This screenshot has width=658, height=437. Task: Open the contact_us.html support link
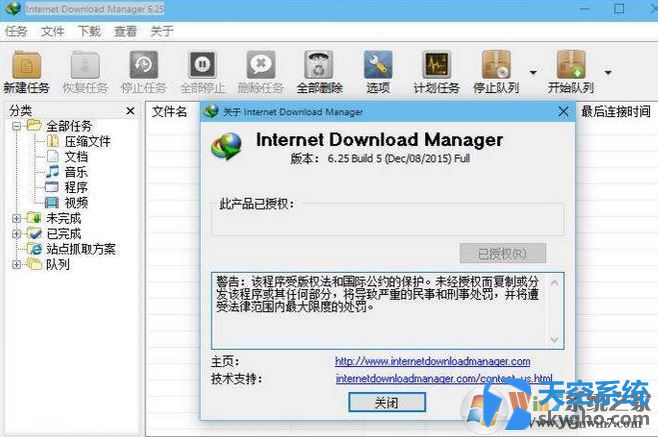coord(444,378)
